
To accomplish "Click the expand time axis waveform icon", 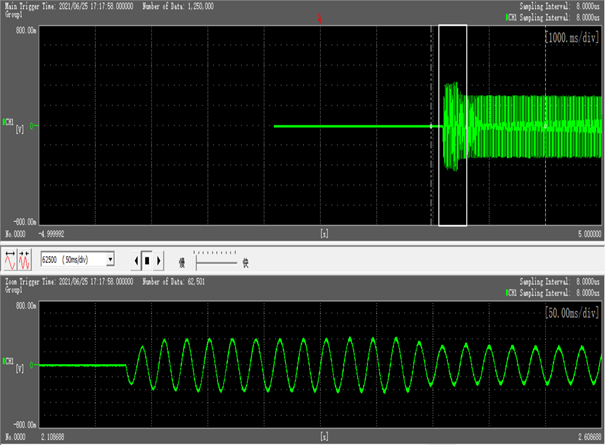I will click(x=11, y=261).
